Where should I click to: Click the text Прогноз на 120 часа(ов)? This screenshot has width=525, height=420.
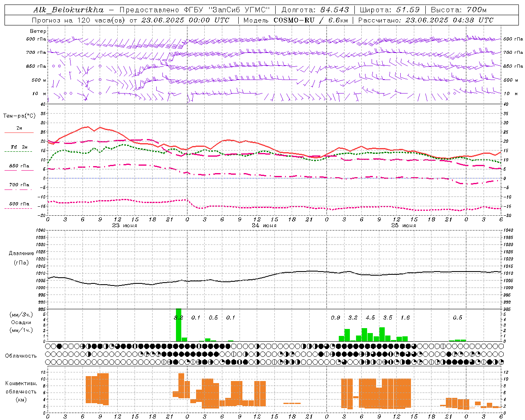pos(79,20)
